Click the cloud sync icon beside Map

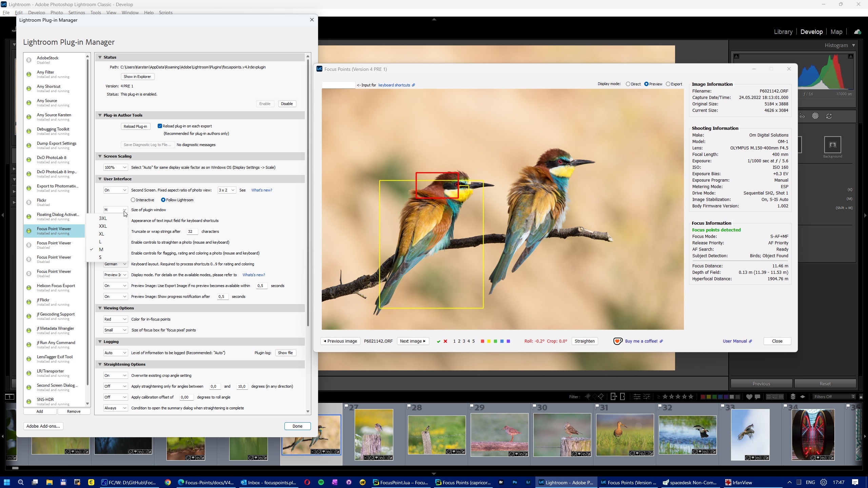pos(857,32)
